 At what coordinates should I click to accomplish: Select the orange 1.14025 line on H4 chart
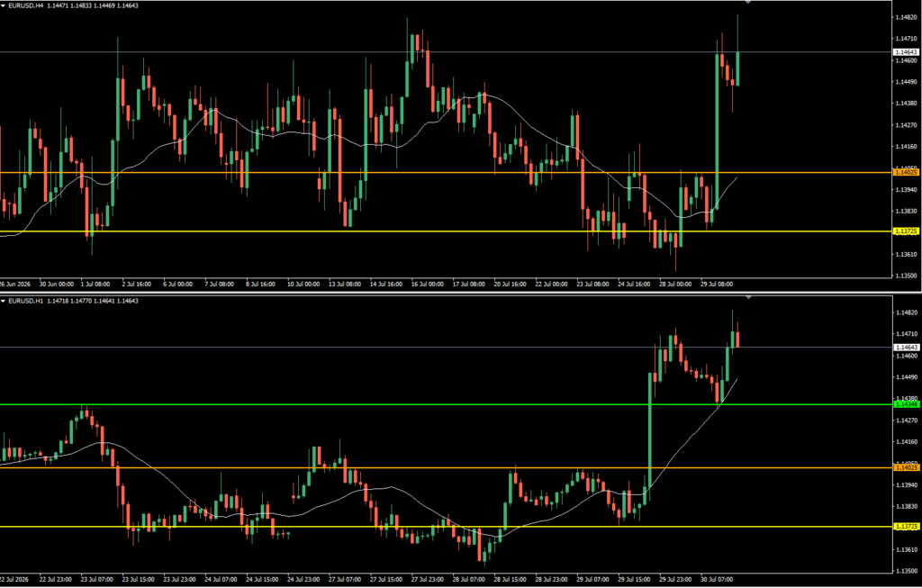pos(446,172)
